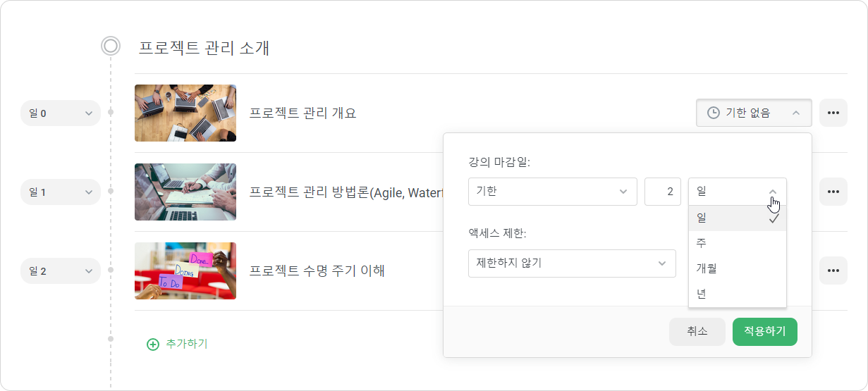Click the clock icon in 기한 없음 button
Viewport: 868px width, 391px height.
click(x=714, y=113)
